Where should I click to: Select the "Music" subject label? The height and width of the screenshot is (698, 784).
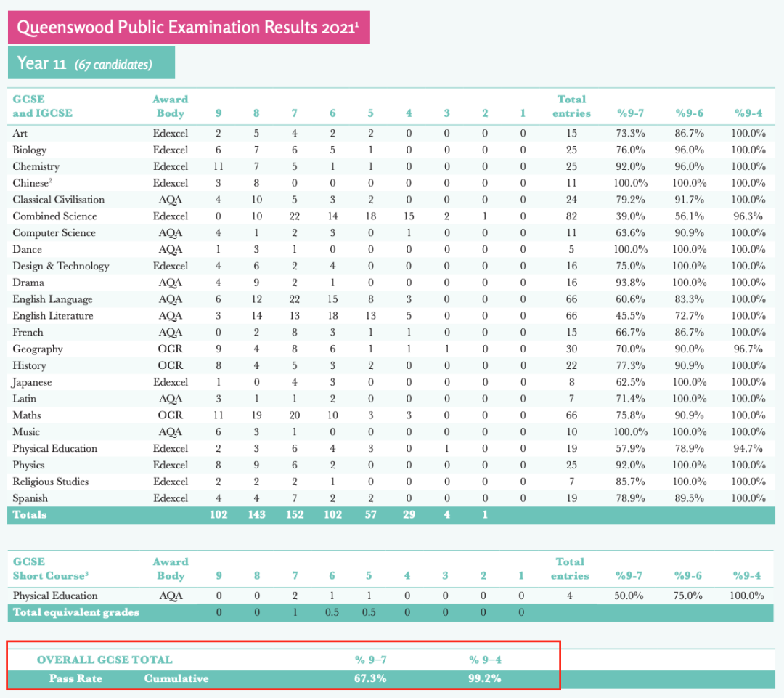coord(26,432)
